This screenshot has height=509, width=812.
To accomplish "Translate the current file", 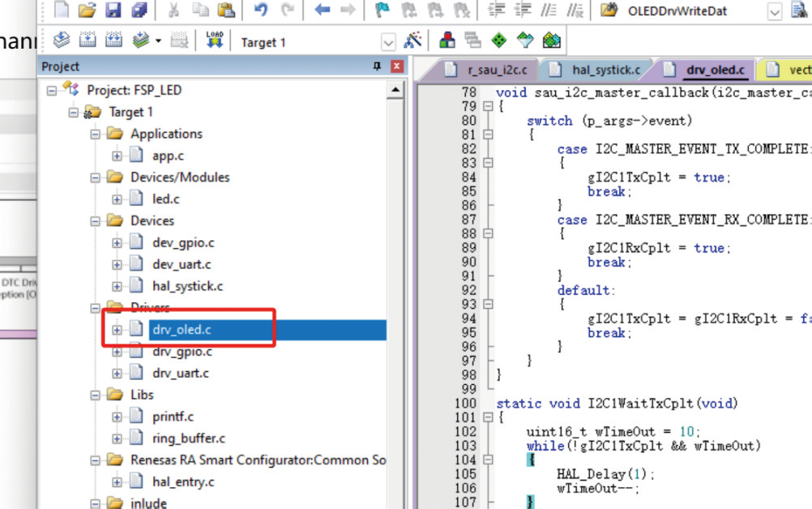I will click(62, 40).
